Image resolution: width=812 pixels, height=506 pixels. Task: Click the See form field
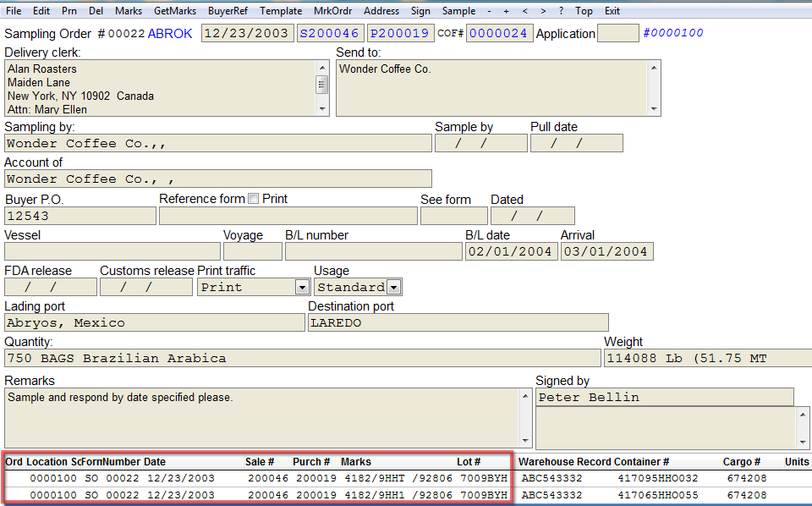click(454, 216)
